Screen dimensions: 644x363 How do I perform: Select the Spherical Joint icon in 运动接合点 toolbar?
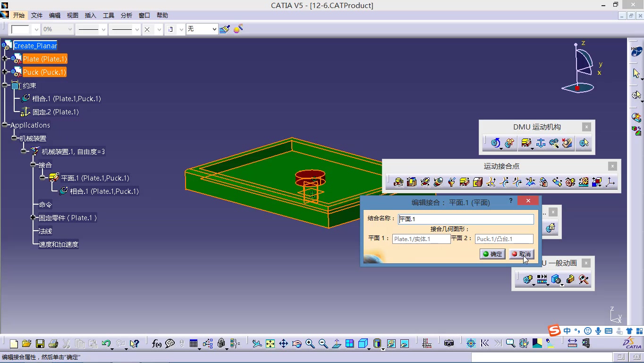click(x=451, y=182)
